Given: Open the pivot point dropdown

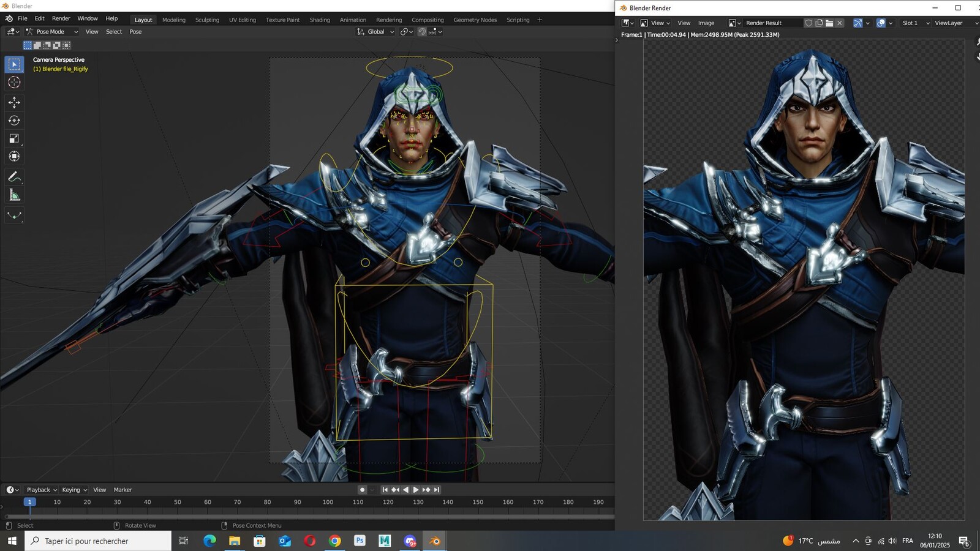Looking at the screenshot, I should (407, 32).
